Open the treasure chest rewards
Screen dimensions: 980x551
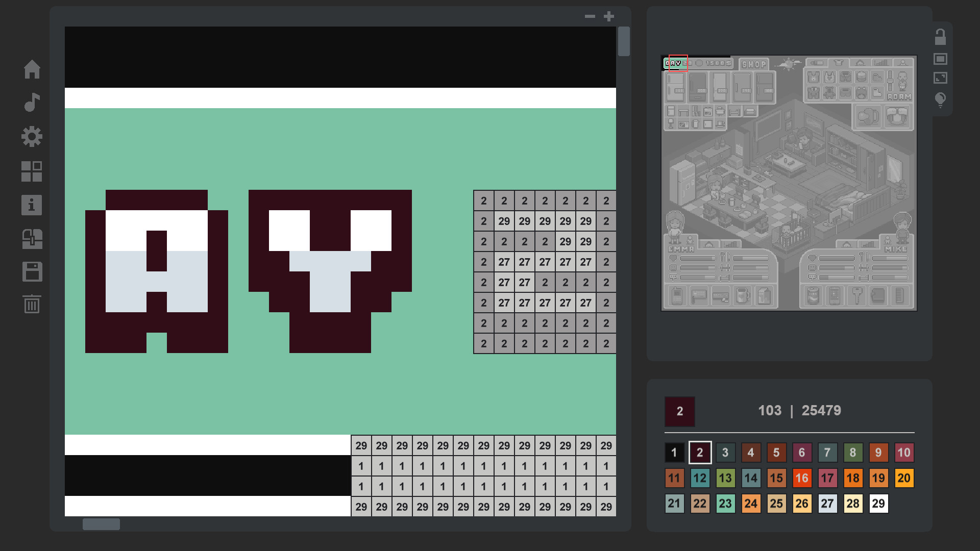pos(32,239)
